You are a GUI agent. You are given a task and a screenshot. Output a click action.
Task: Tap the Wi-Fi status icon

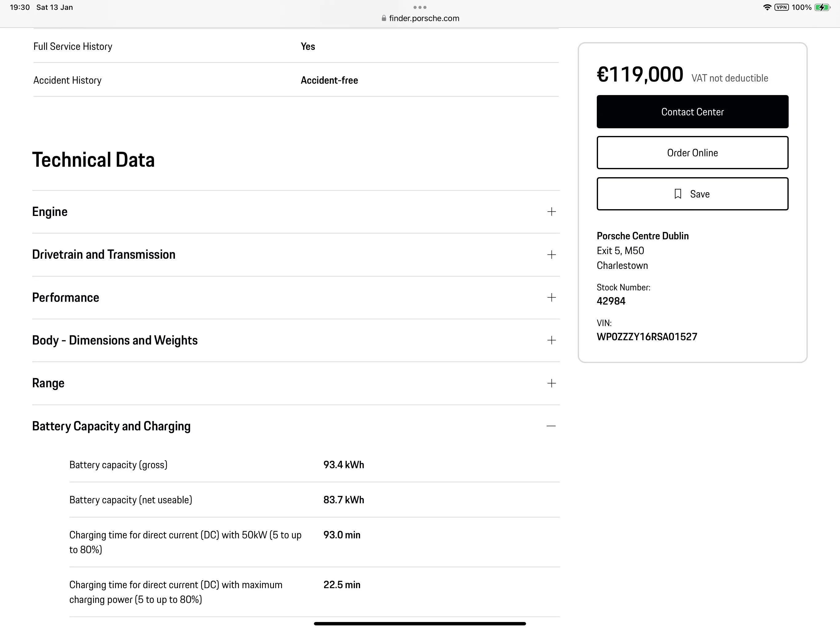click(x=767, y=7)
